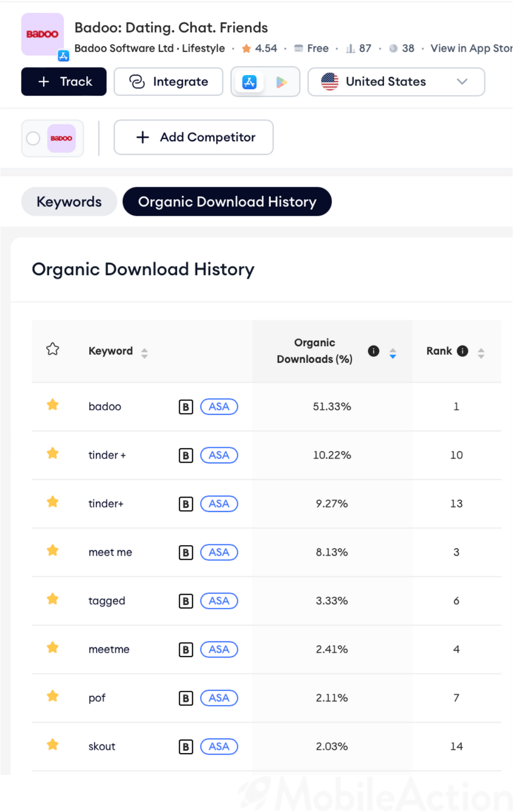Open Rank column info icon
The width and height of the screenshot is (513, 812).
462,351
